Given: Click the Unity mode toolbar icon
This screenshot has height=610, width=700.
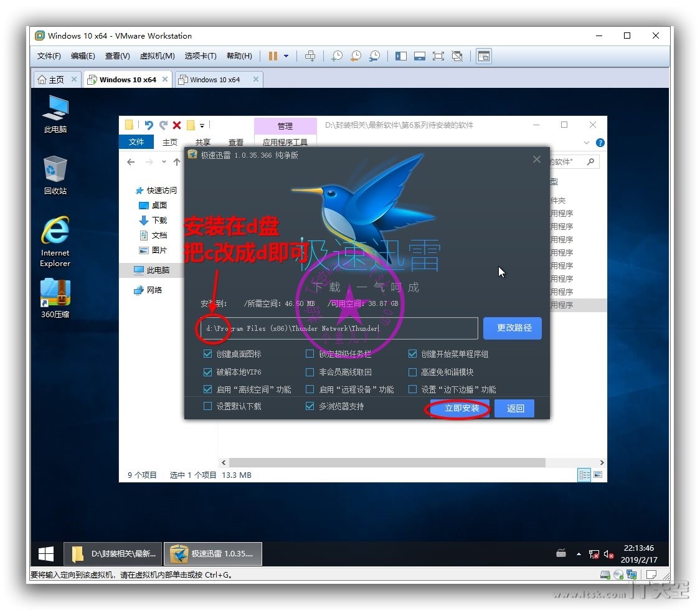Looking at the screenshot, I should click(457, 56).
